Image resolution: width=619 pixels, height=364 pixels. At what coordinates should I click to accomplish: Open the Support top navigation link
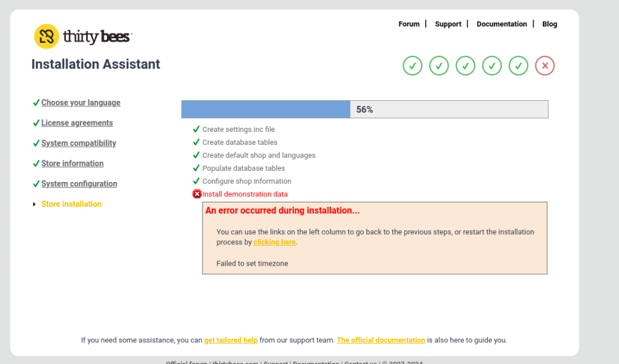click(x=448, y=24)
